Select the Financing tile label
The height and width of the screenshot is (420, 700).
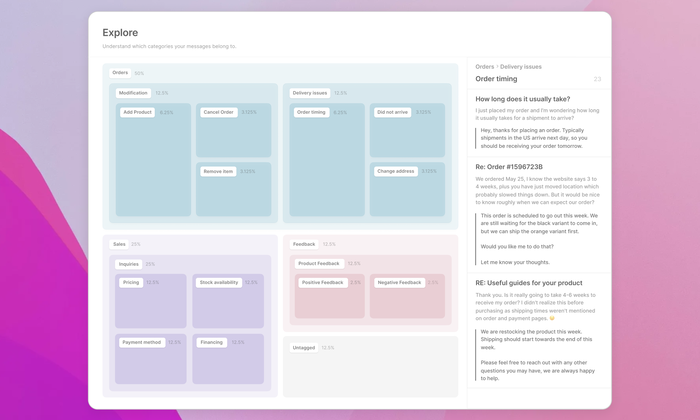pos(212,342)
